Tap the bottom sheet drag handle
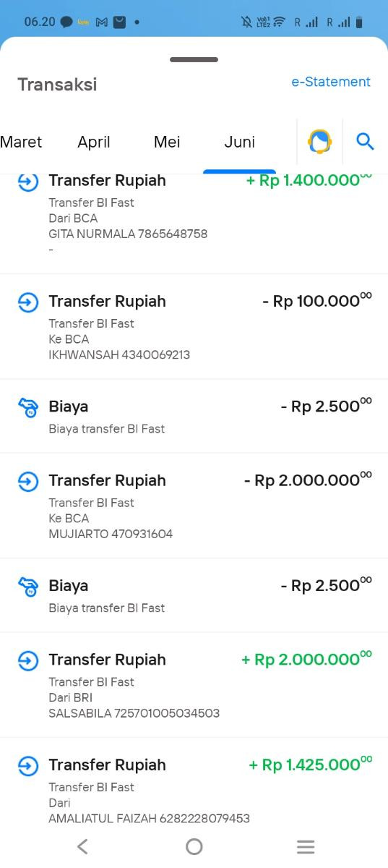 [194, 59]
